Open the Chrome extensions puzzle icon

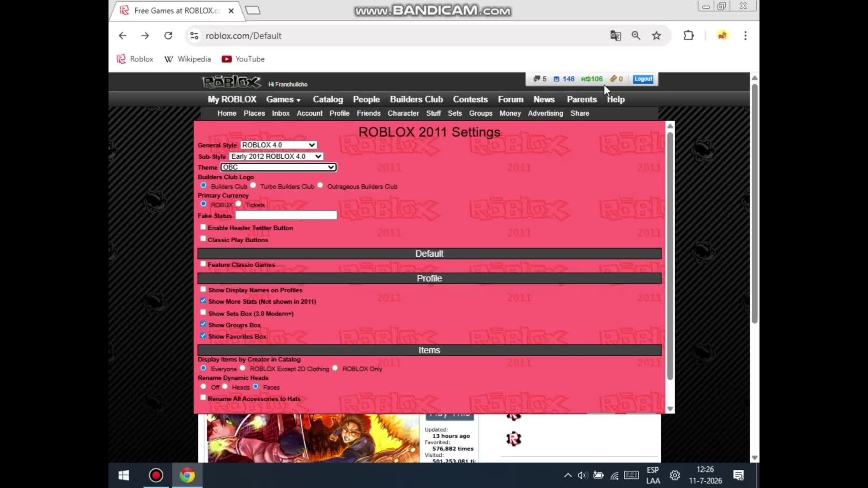click(688, 35)
